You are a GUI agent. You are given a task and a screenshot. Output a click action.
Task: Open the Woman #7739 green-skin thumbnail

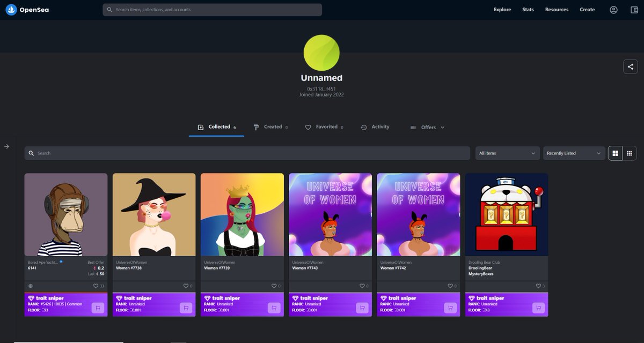click(242, 214)
